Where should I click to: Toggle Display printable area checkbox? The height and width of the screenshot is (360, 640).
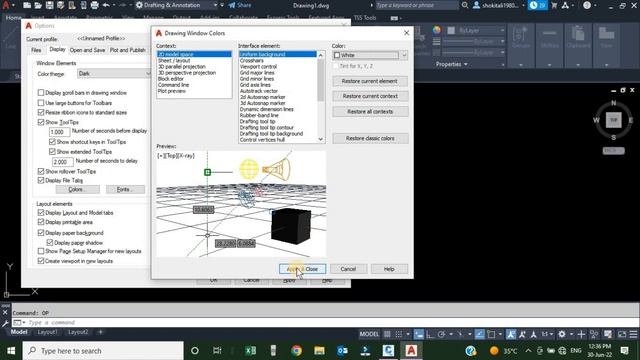tap(41, 222)
